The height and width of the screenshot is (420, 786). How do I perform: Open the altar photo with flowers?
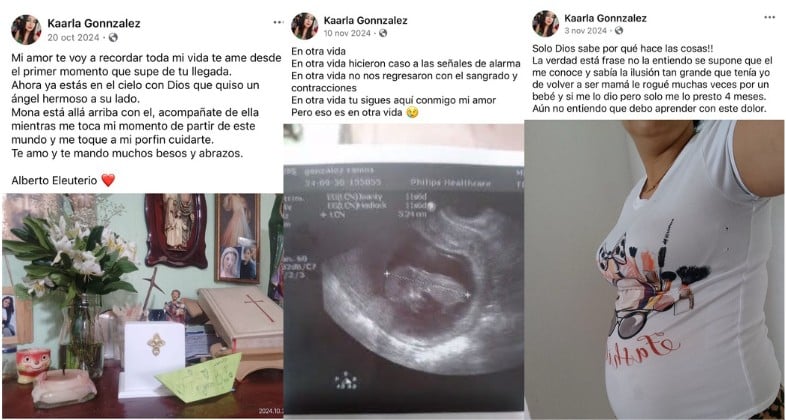(x=142, y=306)
